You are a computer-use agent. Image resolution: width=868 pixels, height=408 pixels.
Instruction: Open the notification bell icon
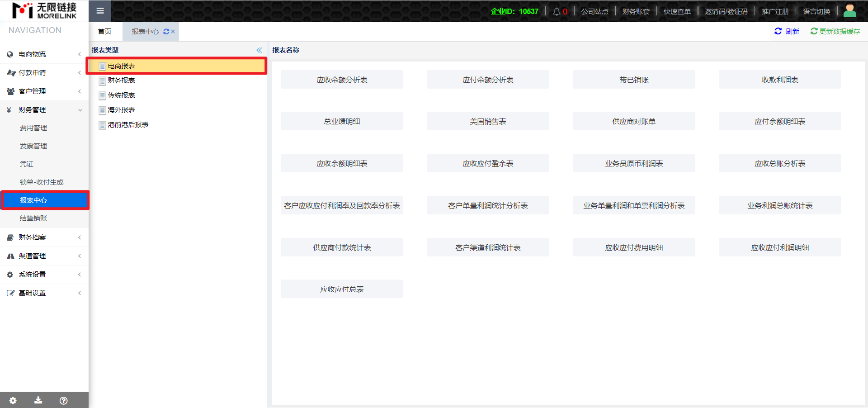tap(557, 11)
